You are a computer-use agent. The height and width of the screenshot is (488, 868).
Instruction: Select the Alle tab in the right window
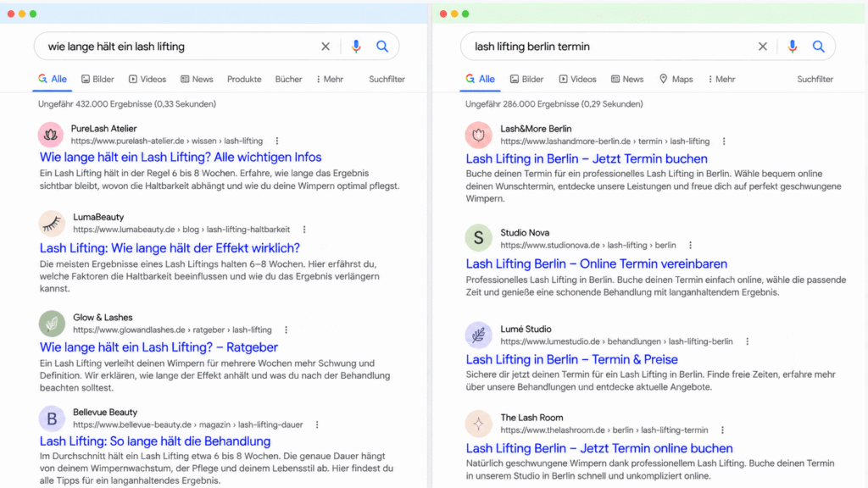pos(481,79)
